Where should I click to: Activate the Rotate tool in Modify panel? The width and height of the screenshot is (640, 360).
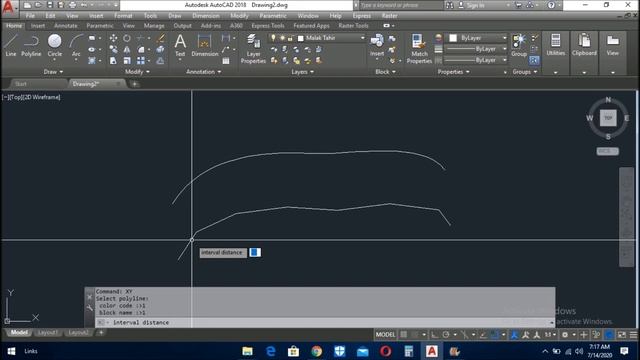coord(127,38)
